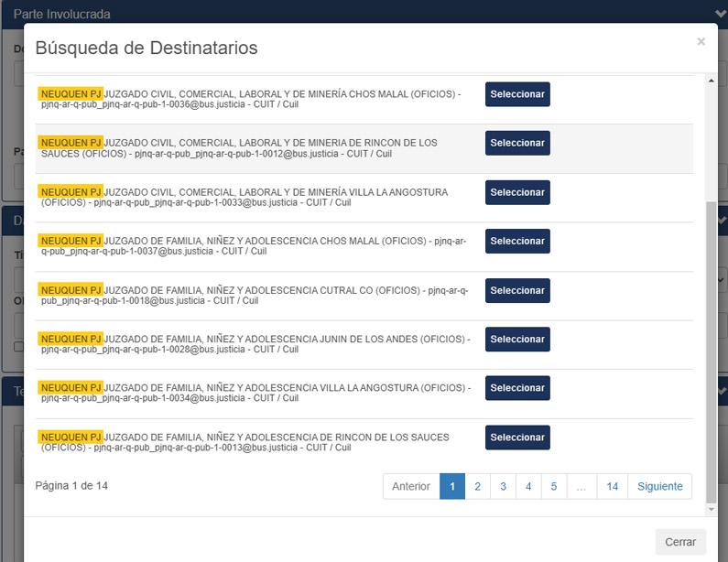This screenshot has width=728, height=562.
Task: Select Juzgado Civil Rincon de los Sauces
Action: pyautogui.click(x=517, y=144)
